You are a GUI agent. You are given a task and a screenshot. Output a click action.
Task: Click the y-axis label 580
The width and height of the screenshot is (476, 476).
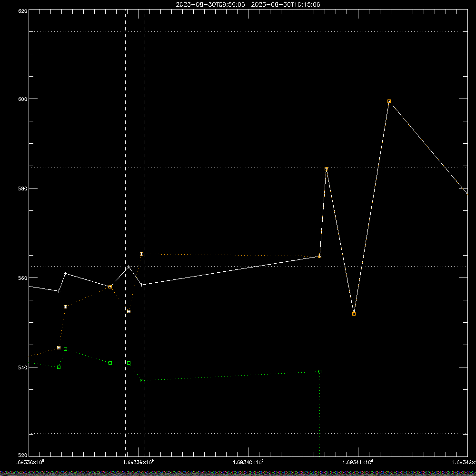[x=23, y=188]
